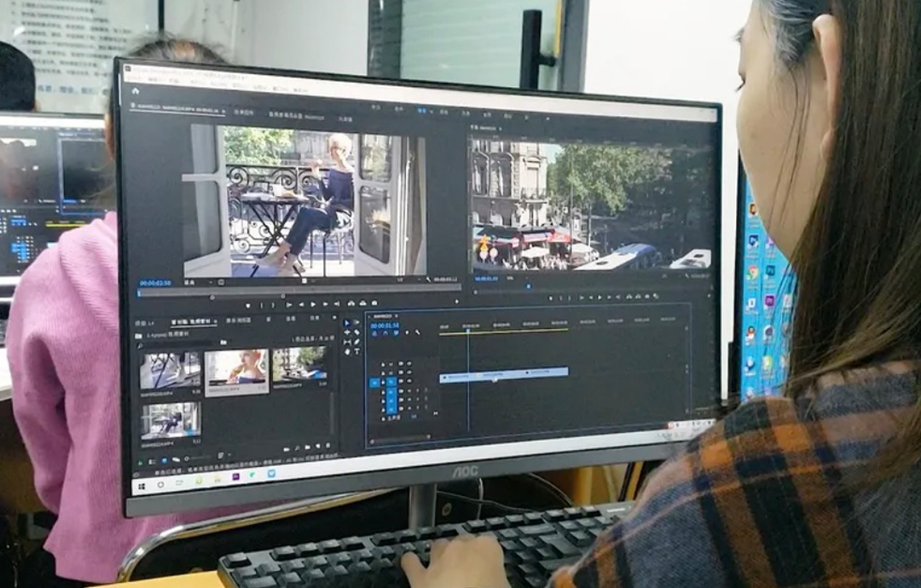Select the Color workspace tab
The width and height of the screenshot is (921, 588).
pos(444,111)
